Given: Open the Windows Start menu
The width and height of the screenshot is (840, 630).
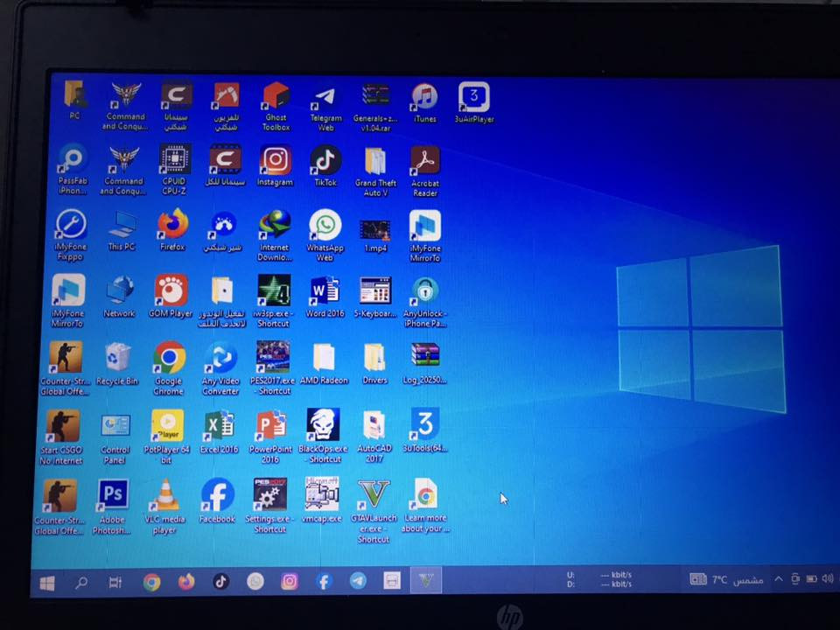Looking at the screenshot, I should point(47,582).
